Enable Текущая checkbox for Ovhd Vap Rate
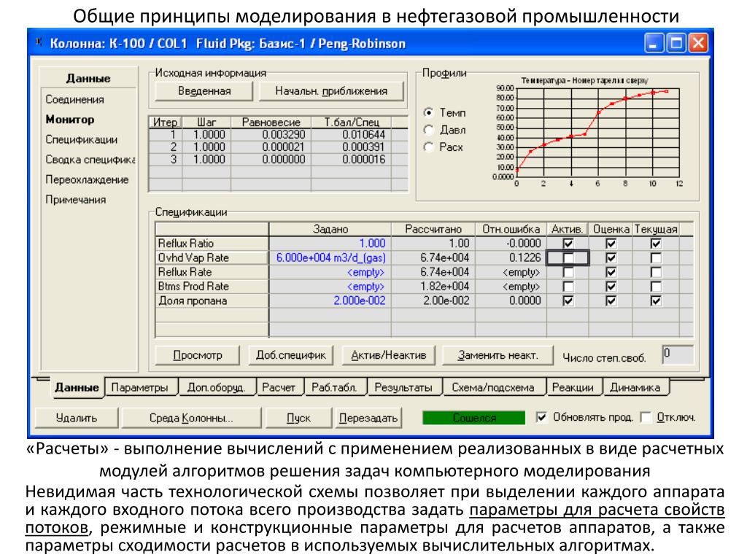Screen dimensions: 747x560 pyautogui.click(x=656, y=258)
